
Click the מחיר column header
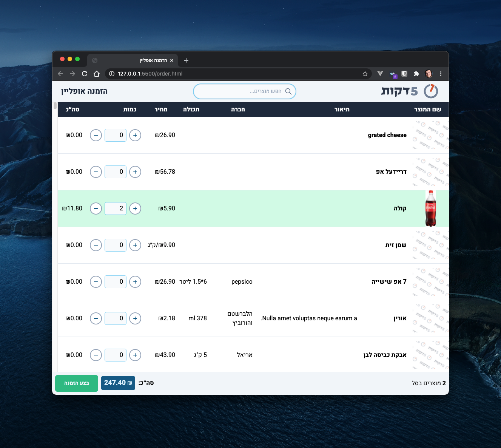point(161,110)
